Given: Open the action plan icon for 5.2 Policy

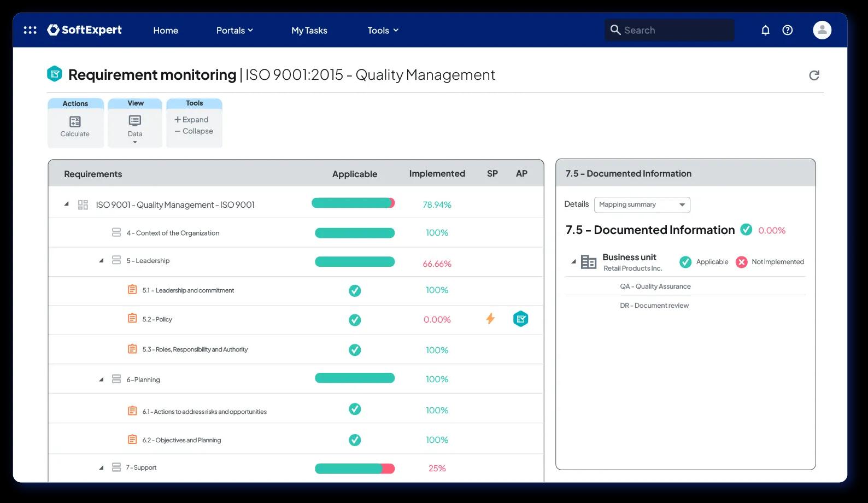Looking at the screenshot, I should point(521,319).
